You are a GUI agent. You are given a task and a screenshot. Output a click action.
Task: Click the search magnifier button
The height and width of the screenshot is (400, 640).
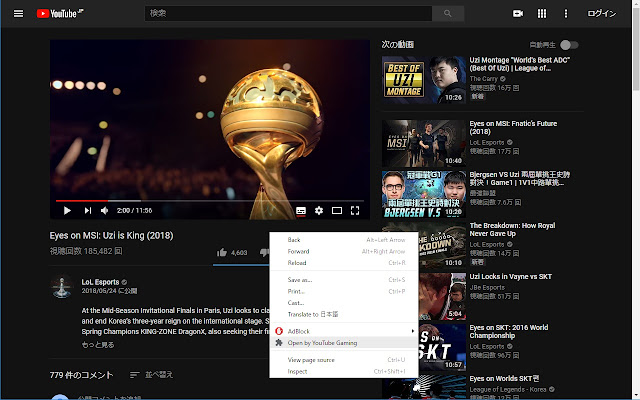[448, 13]
